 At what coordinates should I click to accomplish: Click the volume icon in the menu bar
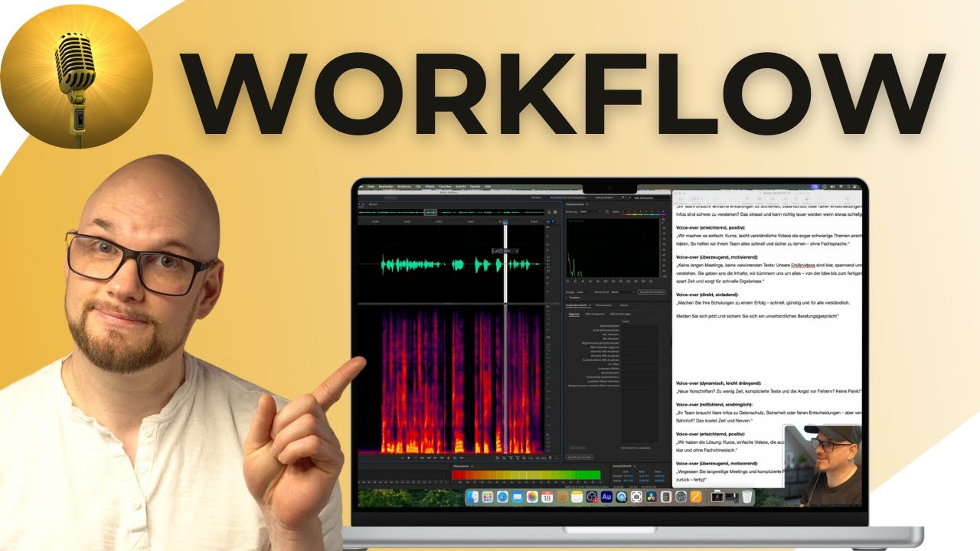pyautogui.click(x=833, y=187)
